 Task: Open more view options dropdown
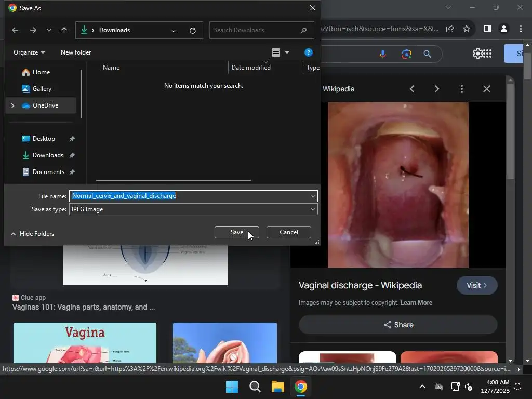tap(287, 52)
